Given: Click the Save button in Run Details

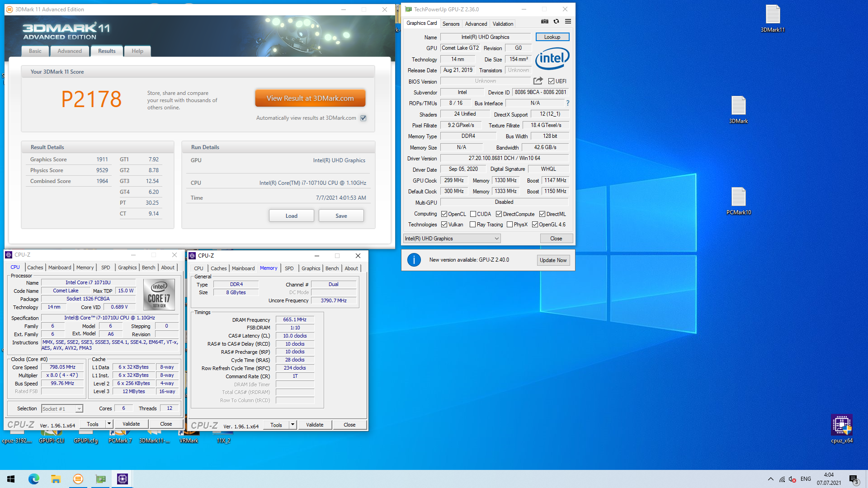Looking at the screenshot, I should tap(341, 216).
